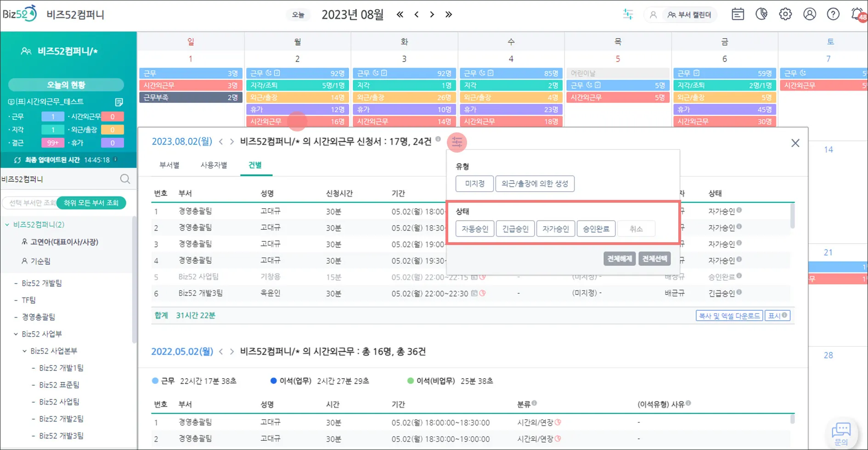The height and width of the screenshot is (450, 868).
Task: Open the settings gear
Action: pyautogui.click(x=785, y=14)
